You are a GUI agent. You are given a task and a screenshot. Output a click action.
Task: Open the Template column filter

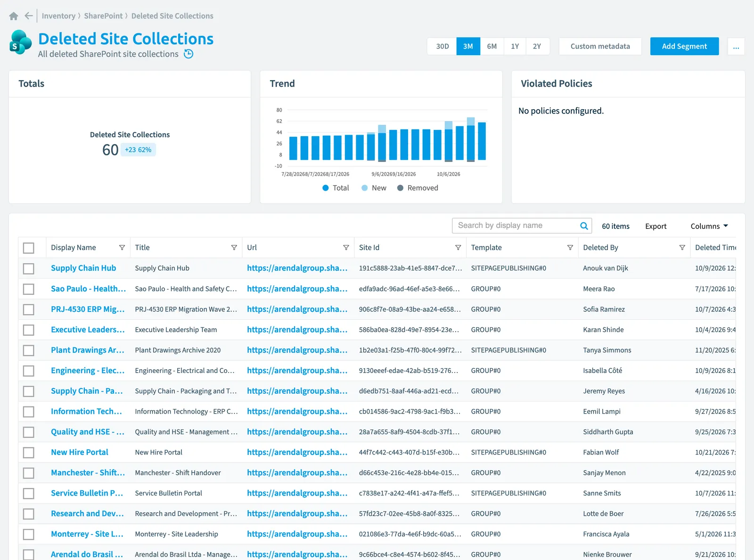[570, 248]
